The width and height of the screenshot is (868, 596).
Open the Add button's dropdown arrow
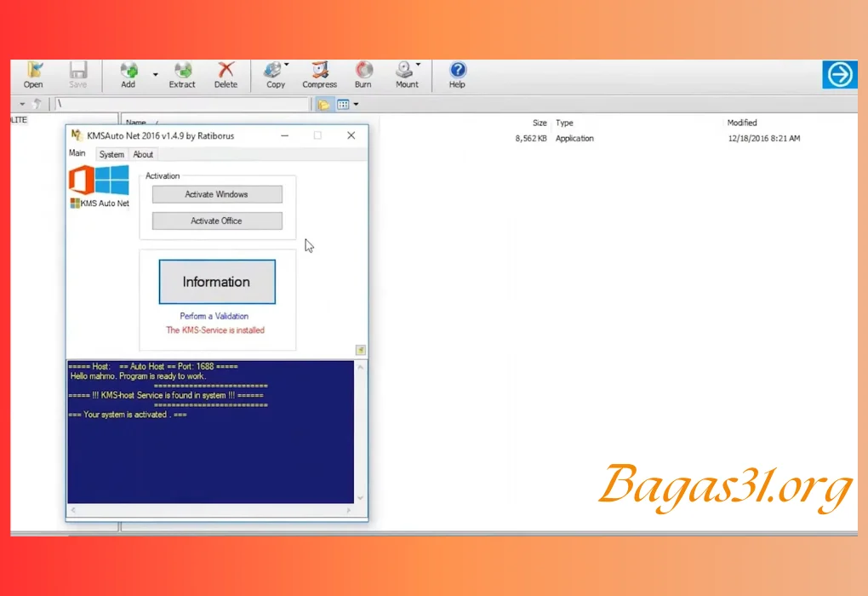coord(155,75)
